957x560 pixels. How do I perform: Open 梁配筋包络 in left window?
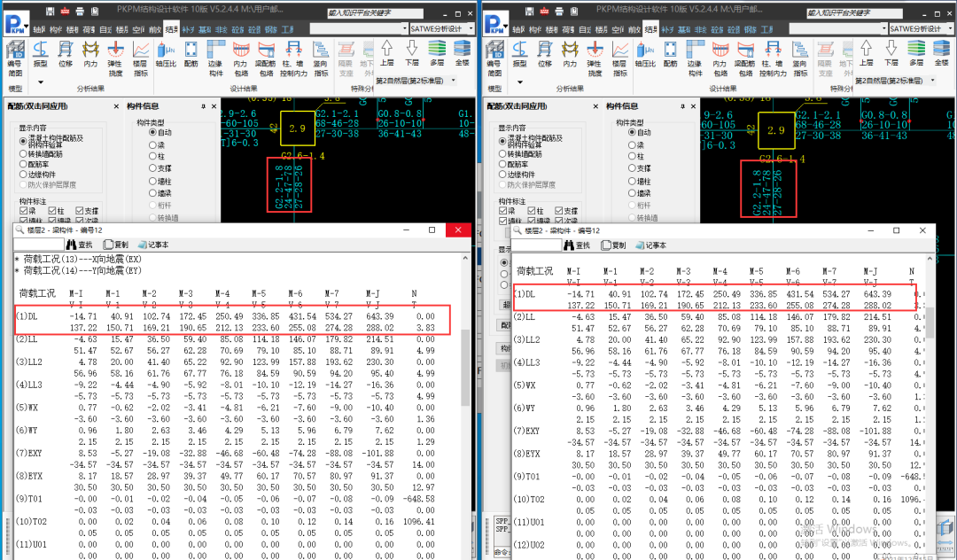pos(266,58)
